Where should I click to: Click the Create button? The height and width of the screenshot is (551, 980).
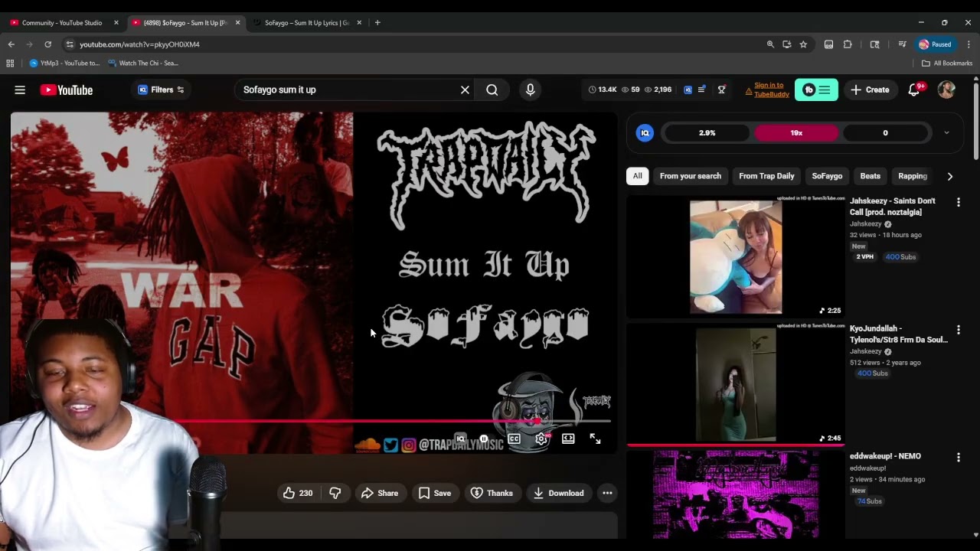(x=870, y=90)
